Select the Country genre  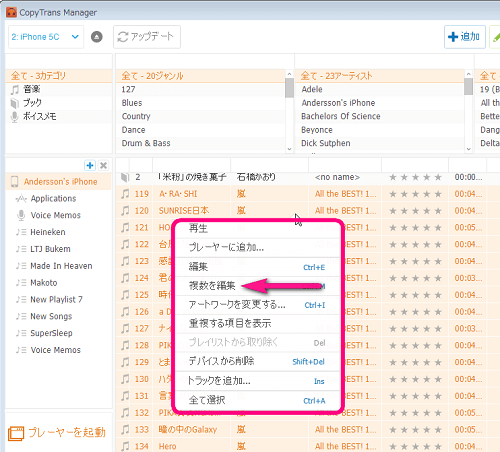[x=201, y=116]
